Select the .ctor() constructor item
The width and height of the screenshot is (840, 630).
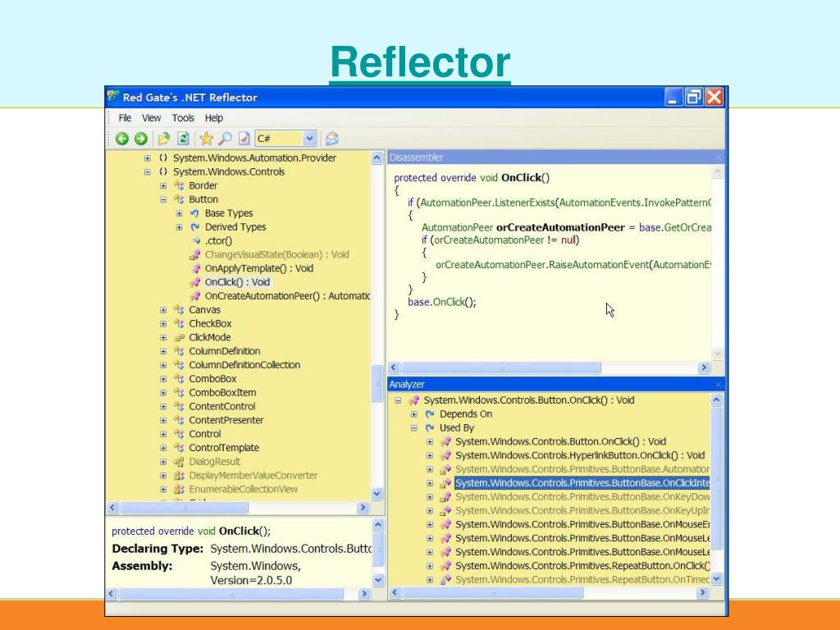pos(218,241)
